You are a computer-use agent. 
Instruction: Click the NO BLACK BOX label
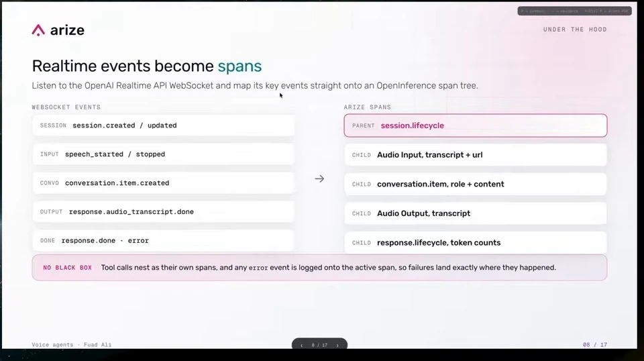coord(67,267)
